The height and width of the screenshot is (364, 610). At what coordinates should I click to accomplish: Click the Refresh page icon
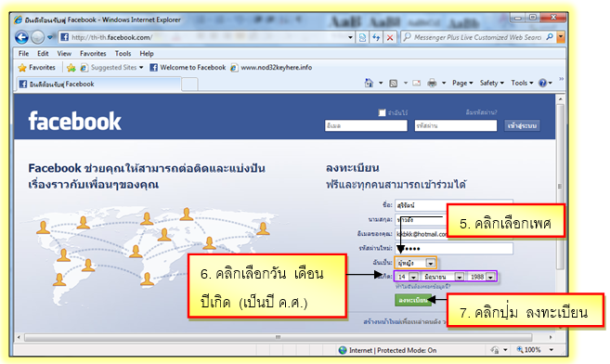pyautogui.click(x=376, y=37)
